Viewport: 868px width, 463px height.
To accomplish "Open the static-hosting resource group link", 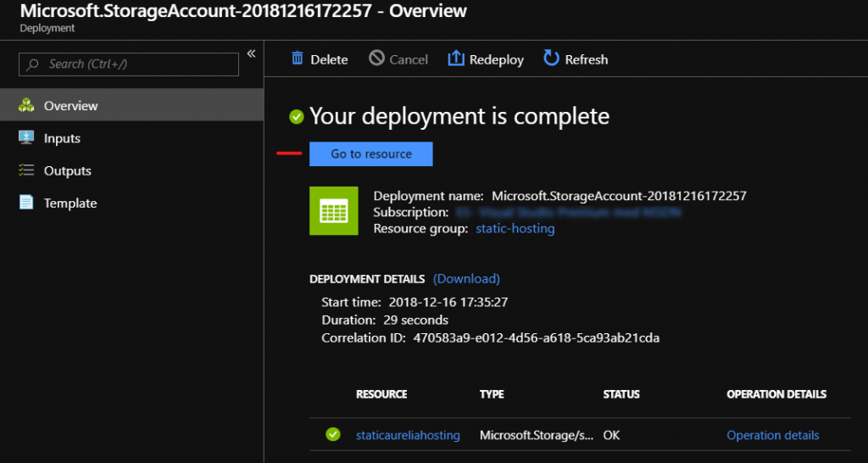I will click(515, 228).
